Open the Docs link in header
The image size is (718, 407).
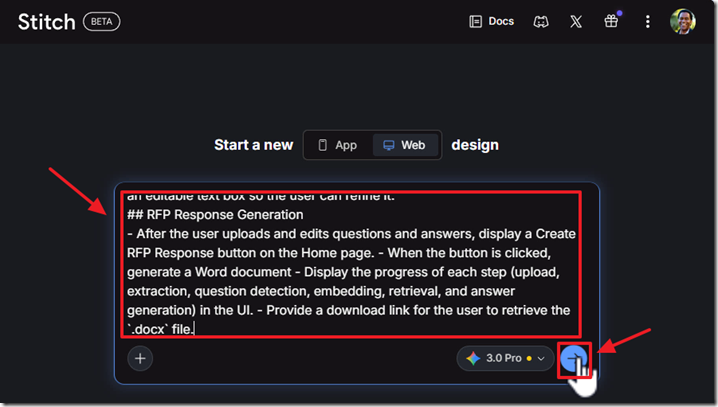point(501,21)
